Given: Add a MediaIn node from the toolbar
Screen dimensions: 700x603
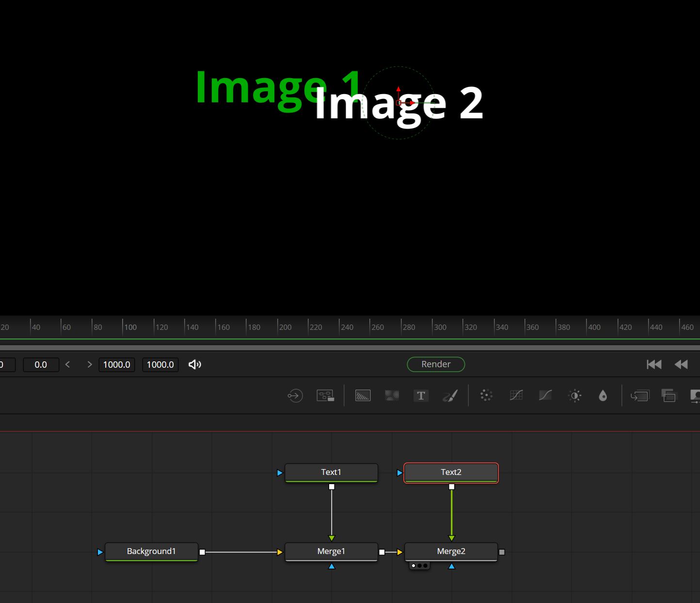Looking at the screenshot, I should click(x=295, y=395).
